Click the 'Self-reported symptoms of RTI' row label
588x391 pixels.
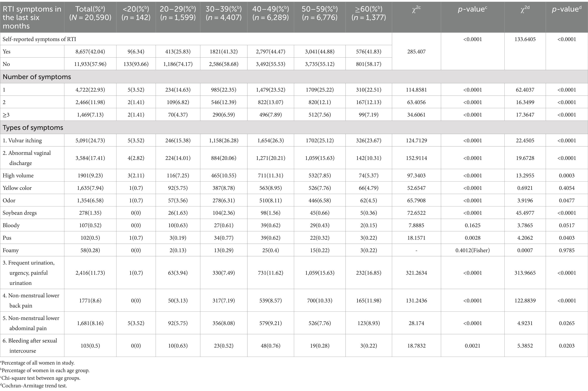[39, 39]
